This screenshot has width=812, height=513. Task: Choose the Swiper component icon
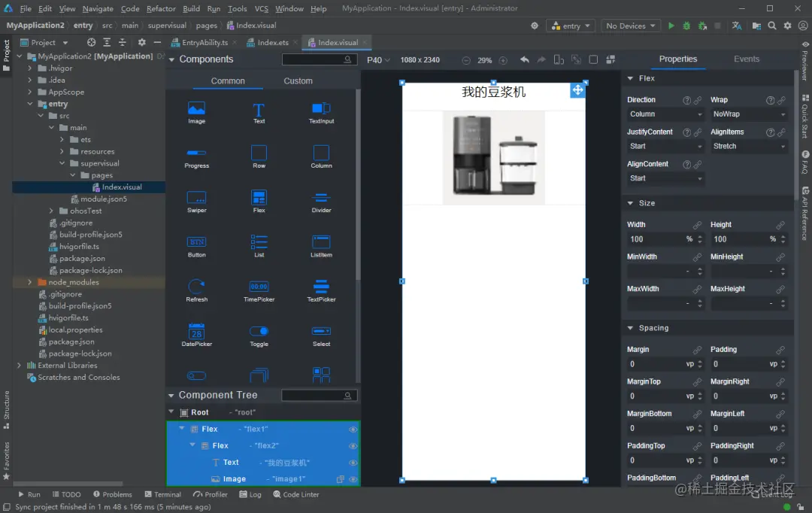coord(196,199)
